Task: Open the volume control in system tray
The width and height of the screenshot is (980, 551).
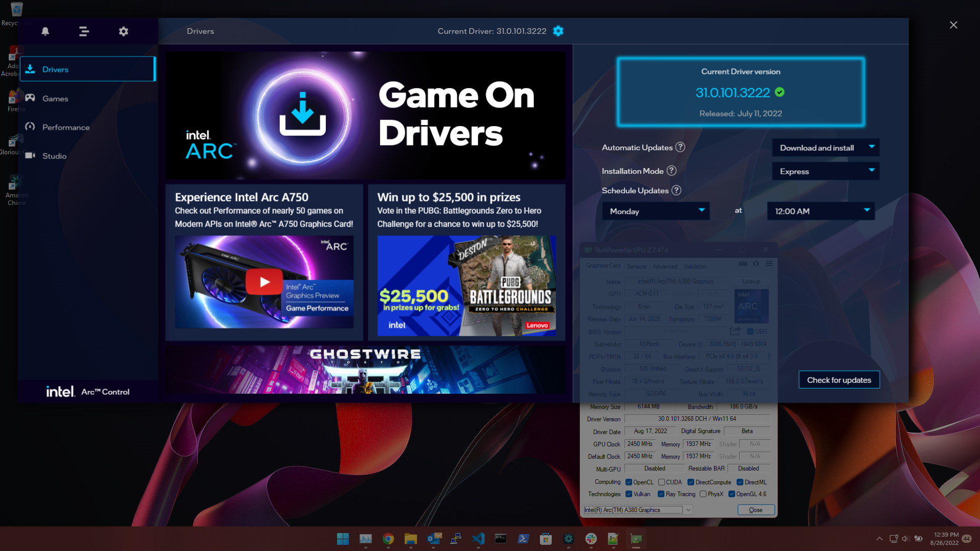Action: (x=905, y=539)
